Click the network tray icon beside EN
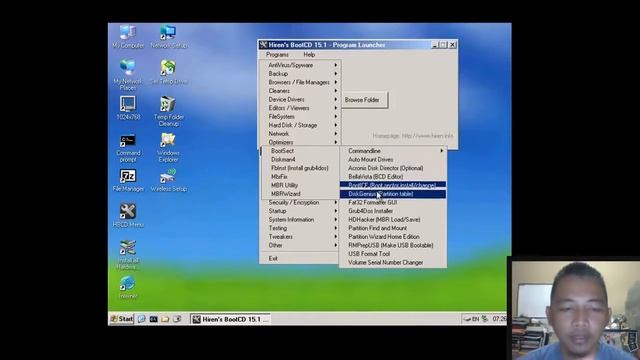 click(485, 319)
